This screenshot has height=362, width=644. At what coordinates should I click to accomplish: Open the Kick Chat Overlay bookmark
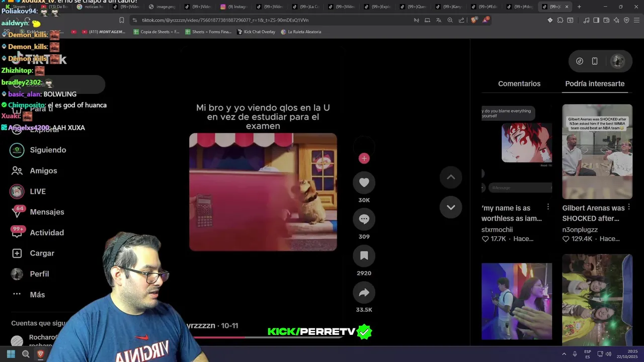(x=256, y=32)
